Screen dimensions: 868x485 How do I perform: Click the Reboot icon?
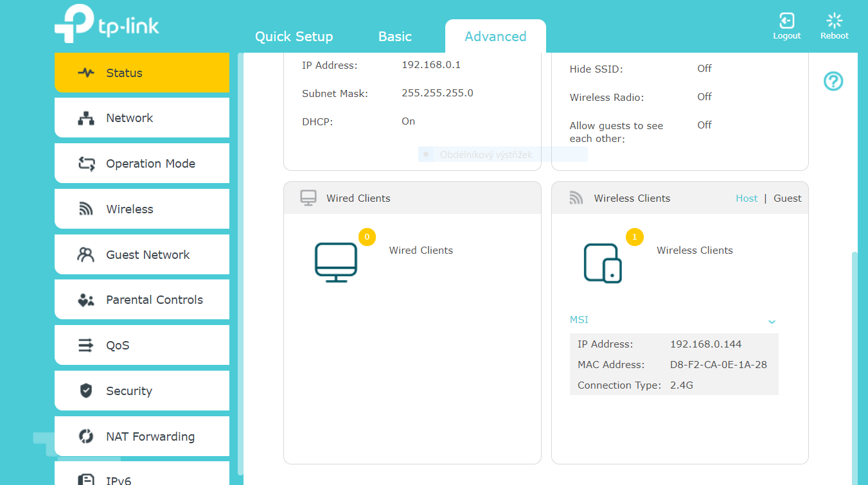point(834,21)
